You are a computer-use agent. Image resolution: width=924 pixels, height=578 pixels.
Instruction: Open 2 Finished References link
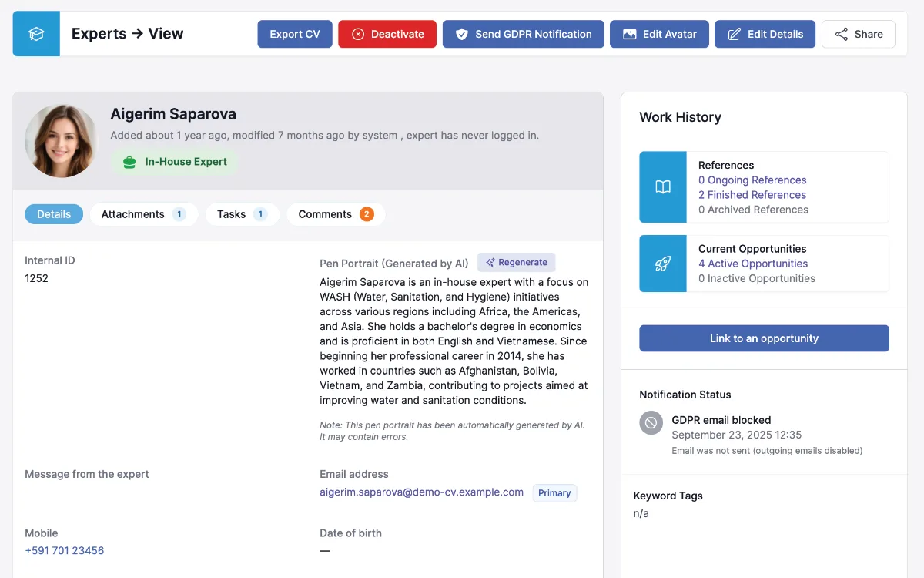click(752, 195)
